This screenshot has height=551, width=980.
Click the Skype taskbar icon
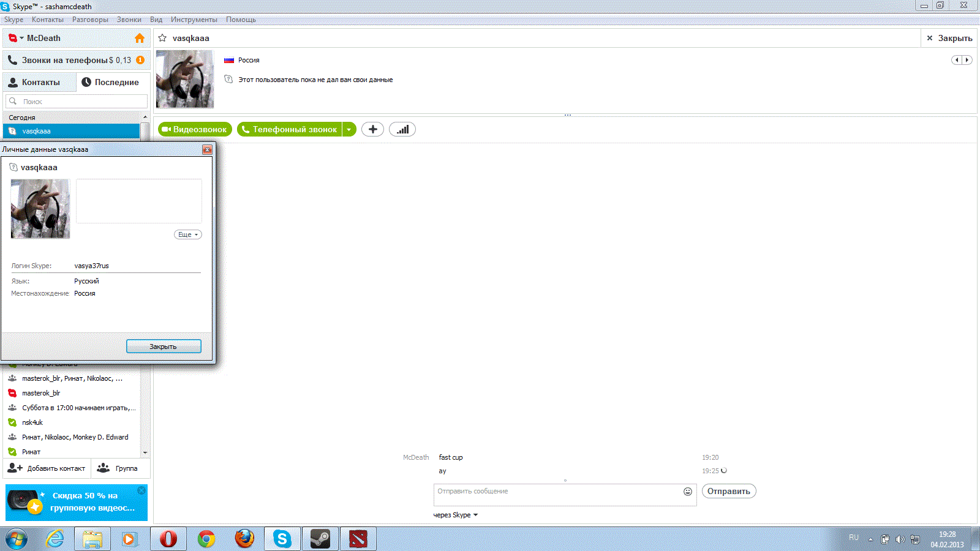tap(282, 539)
